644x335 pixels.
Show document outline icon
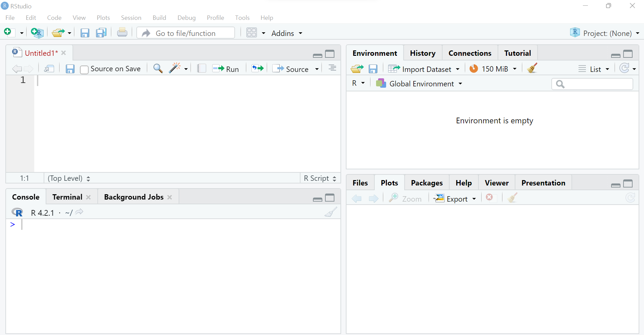click(332, 68)
